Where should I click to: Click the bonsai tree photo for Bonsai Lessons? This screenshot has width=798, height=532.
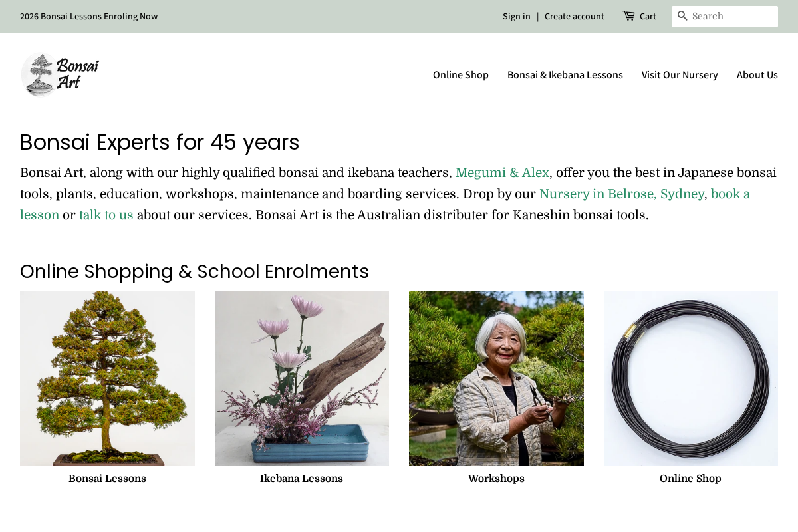click(x=107, y=377)
